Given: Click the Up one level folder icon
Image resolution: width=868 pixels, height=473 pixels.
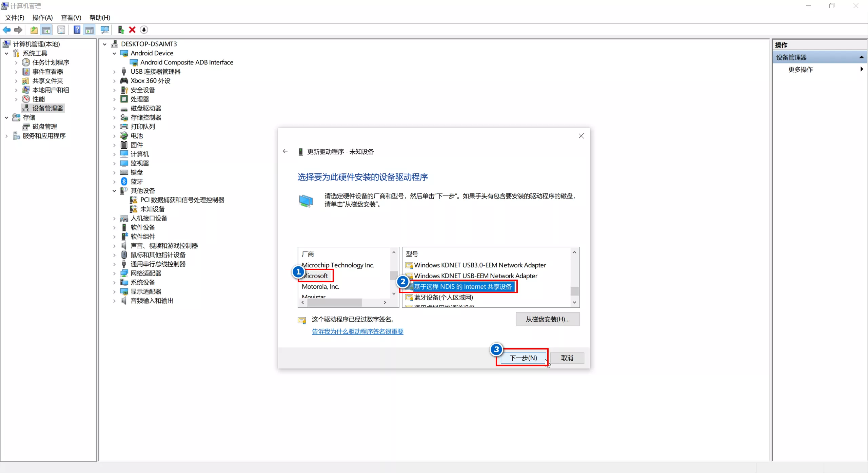Looking at the screenshot, I should [34, 30].
